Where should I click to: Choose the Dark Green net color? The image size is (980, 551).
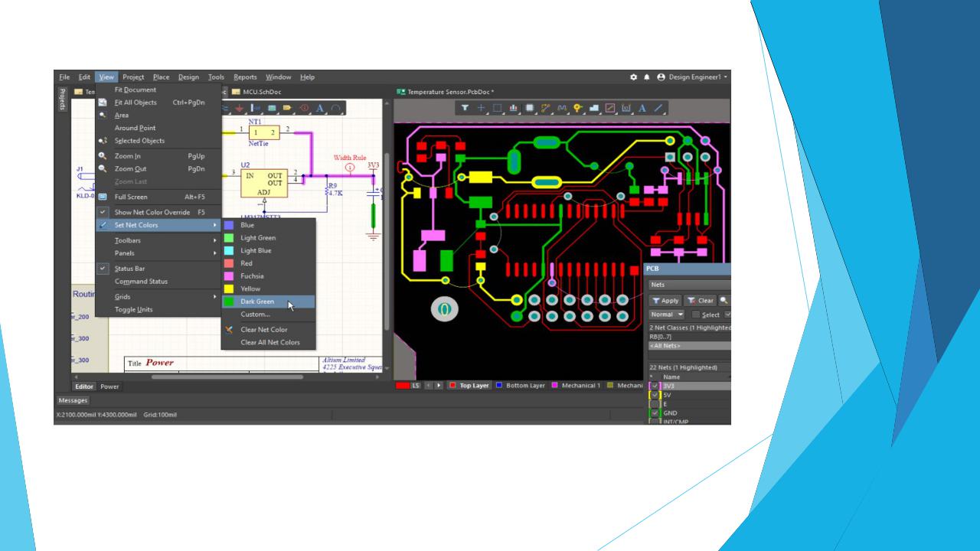269,302
